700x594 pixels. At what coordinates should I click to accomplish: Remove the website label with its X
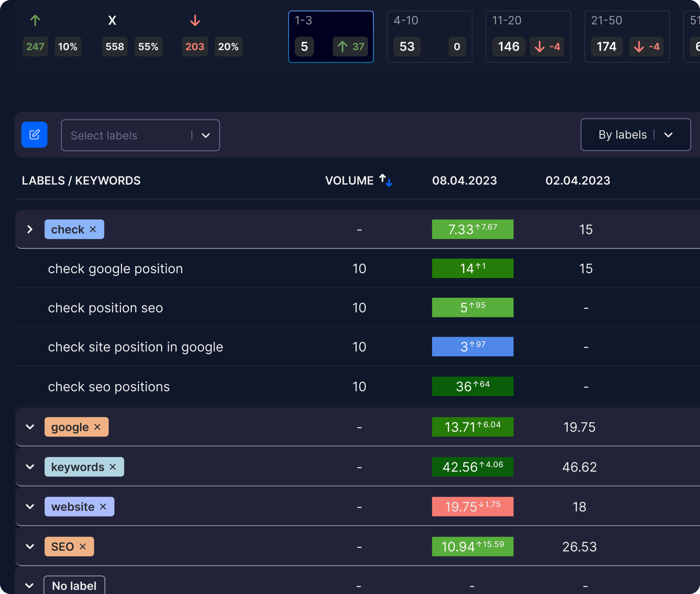pos(103,506)
